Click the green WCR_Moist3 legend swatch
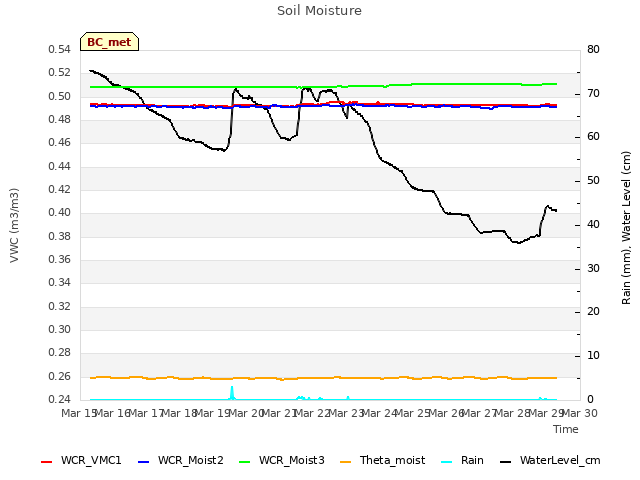The height and width of the screenshot is (480, 640). pyautogui.click(x=244, y=462)
